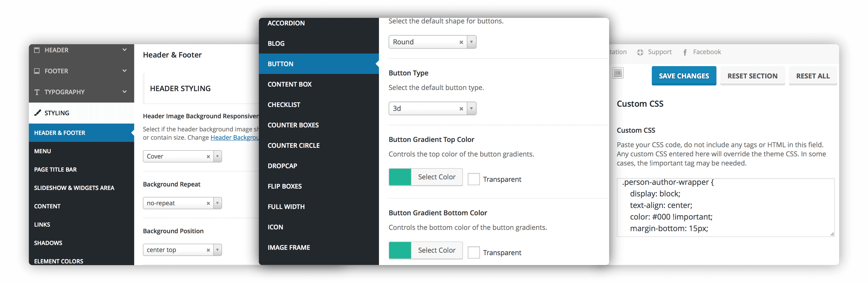Screen dimensions: 868x283
Task: Open the Links submenu item
Action: coord(82,225)
